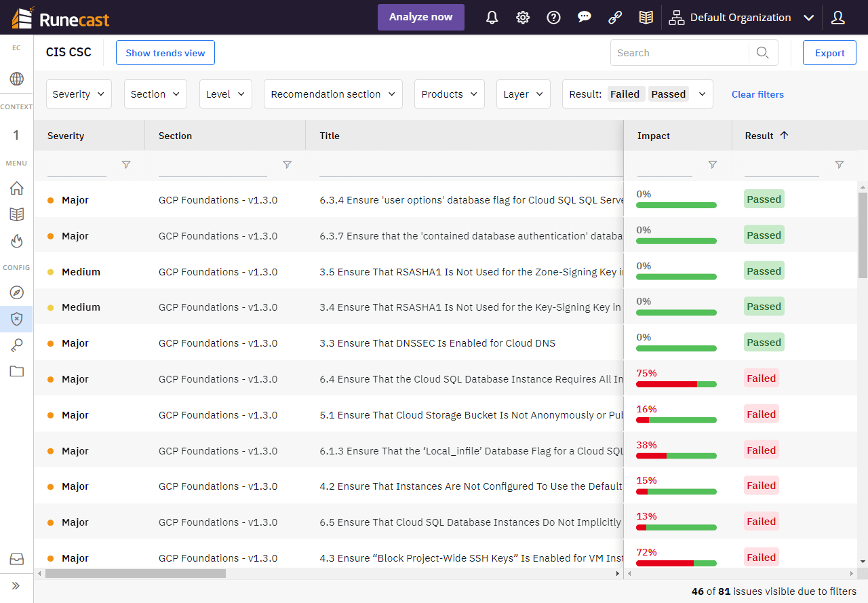Click the globe icon in sidebar
This screenshot has height=603, width=868.
pos(16,79)
